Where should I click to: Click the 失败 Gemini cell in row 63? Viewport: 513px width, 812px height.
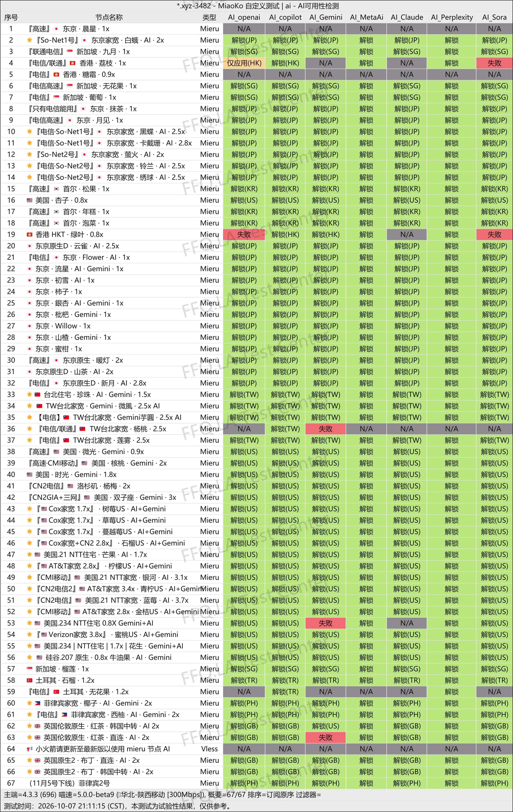click(326, 738)
